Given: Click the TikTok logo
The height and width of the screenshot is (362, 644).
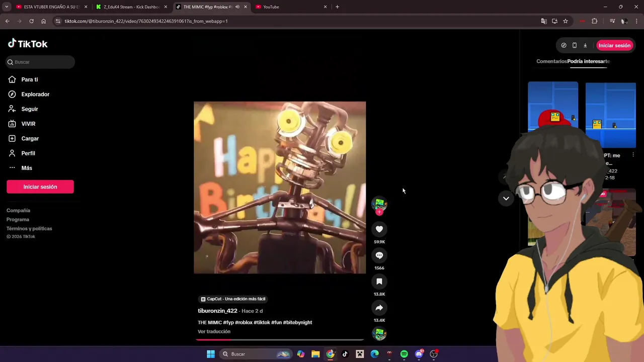Looking at the screenshot, I should (x=28, y=44).
